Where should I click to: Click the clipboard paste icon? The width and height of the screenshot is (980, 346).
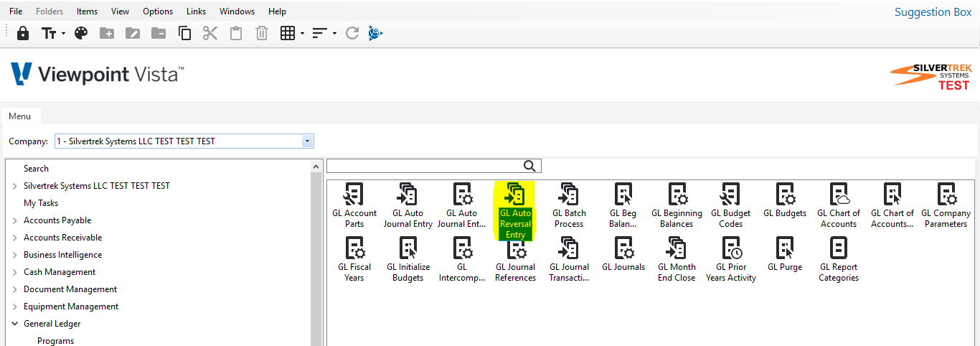(236, 33)
